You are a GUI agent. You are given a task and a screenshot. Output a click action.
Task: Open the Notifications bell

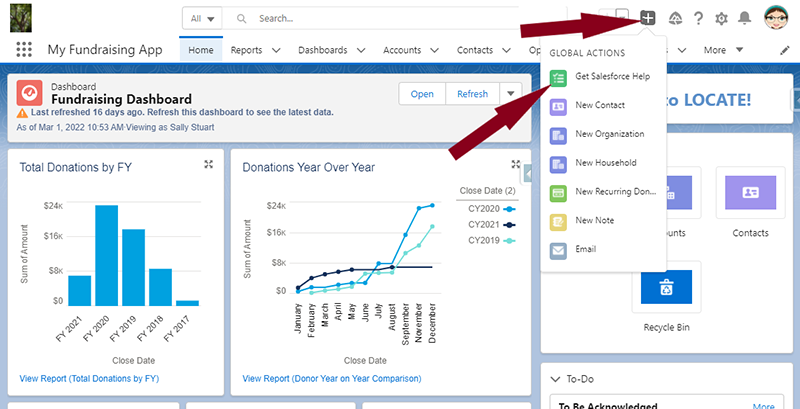[744, 18]
